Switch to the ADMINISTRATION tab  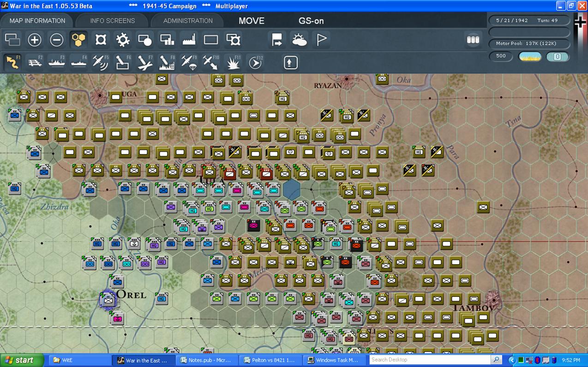point(188,21)
